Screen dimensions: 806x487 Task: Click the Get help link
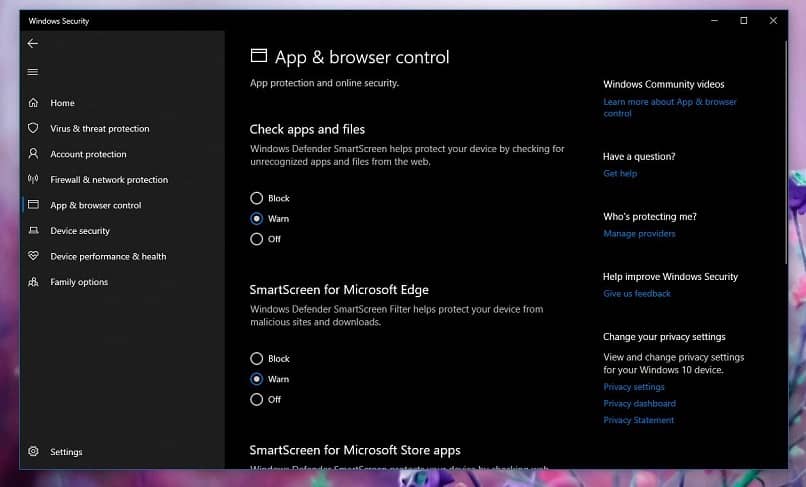[620, 174]
